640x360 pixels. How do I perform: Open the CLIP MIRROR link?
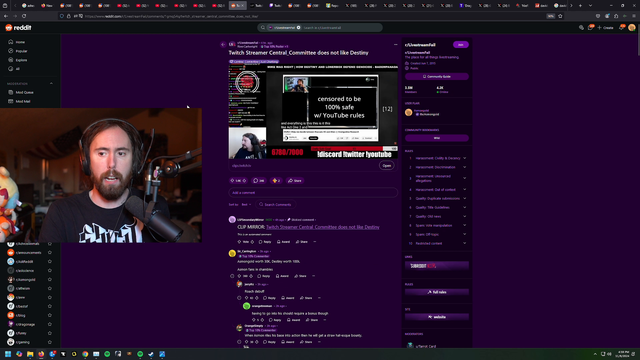(322, 227)
